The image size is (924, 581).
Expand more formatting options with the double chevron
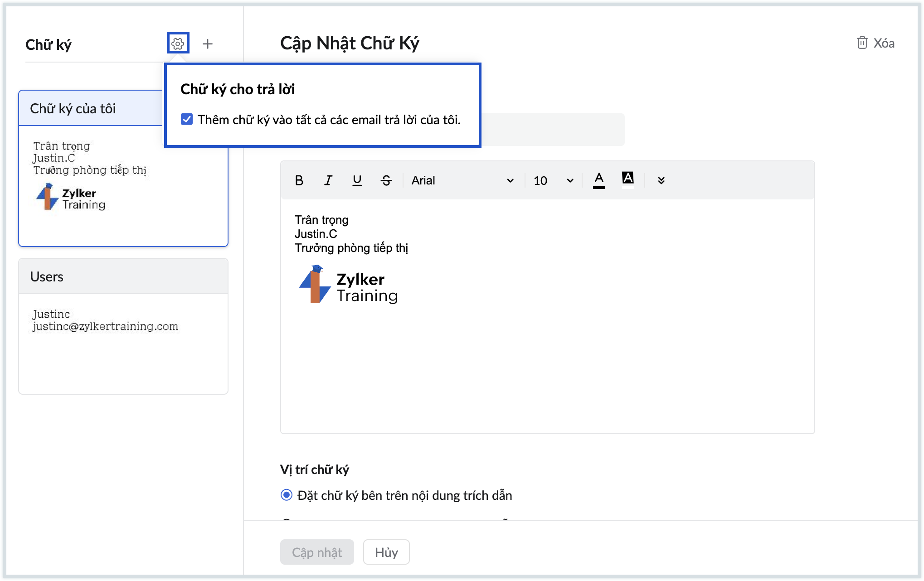(661, 180)
